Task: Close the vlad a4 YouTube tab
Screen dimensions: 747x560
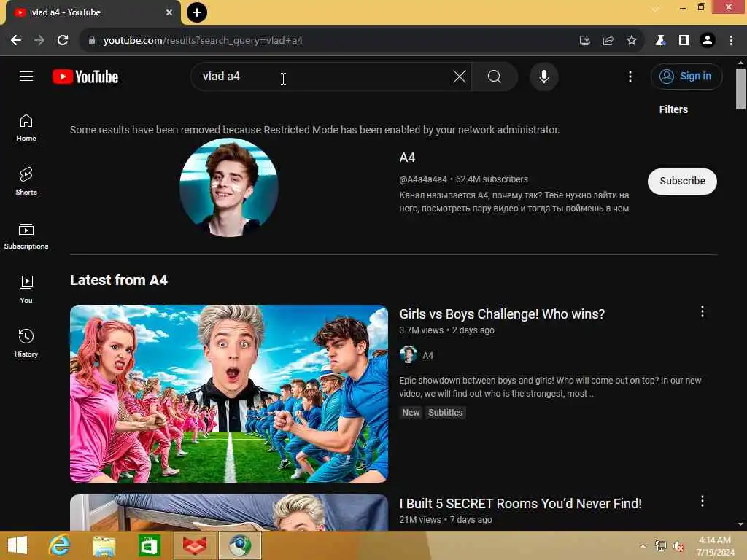Action: tap(169, 12)
